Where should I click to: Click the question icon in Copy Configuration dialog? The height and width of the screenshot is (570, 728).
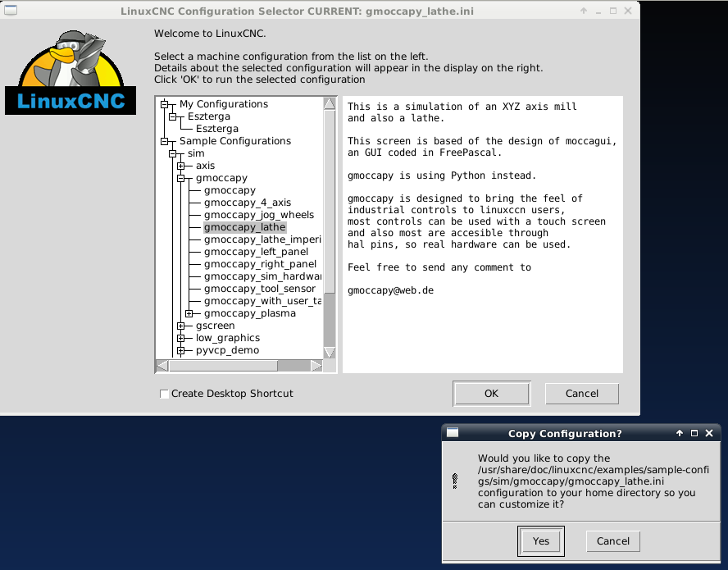coord(456,481)
